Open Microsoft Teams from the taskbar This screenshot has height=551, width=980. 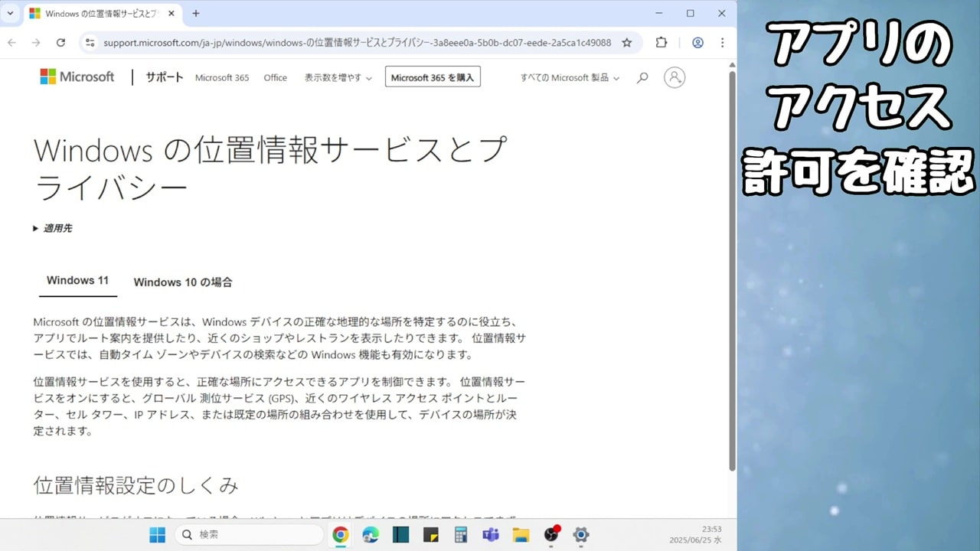(491, 535)
